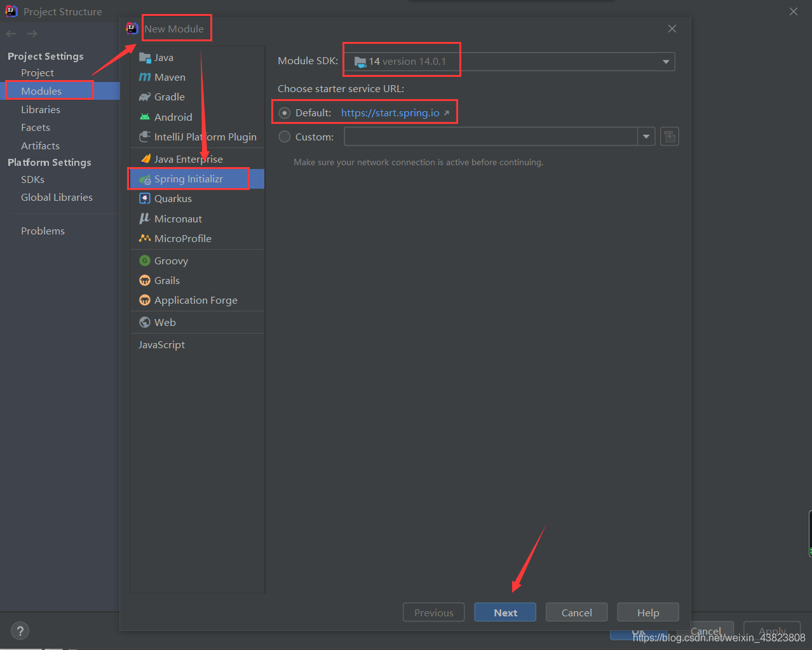Click the Application Forge icon
The image size is (812, 650).
coord(145,300)
